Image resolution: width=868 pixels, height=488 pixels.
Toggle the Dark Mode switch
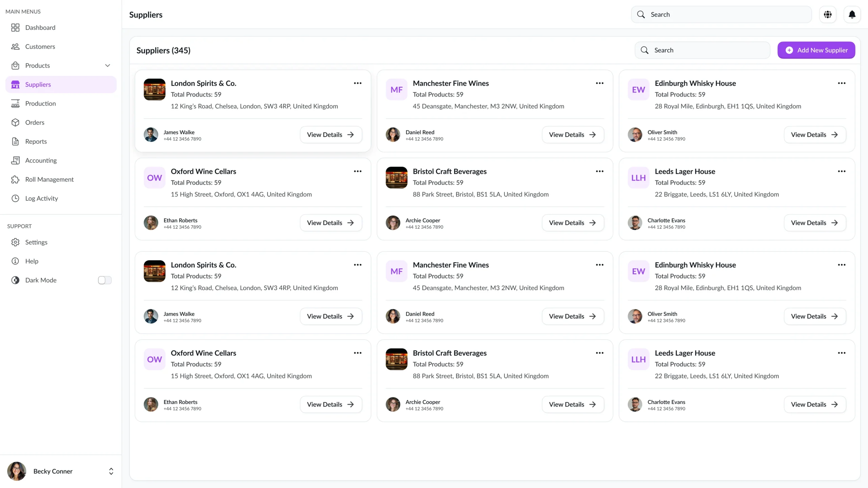click(104, 280)
